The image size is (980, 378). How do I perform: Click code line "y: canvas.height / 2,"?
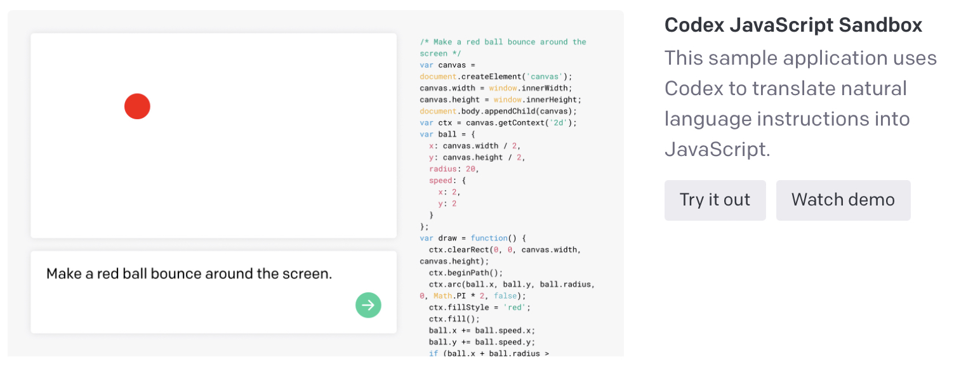477,157
